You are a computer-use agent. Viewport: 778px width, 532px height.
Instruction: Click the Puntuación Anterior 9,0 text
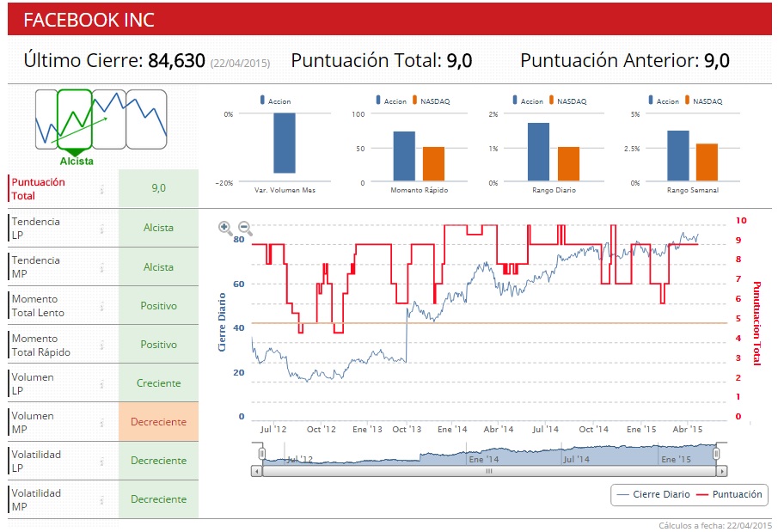(625, 60)
